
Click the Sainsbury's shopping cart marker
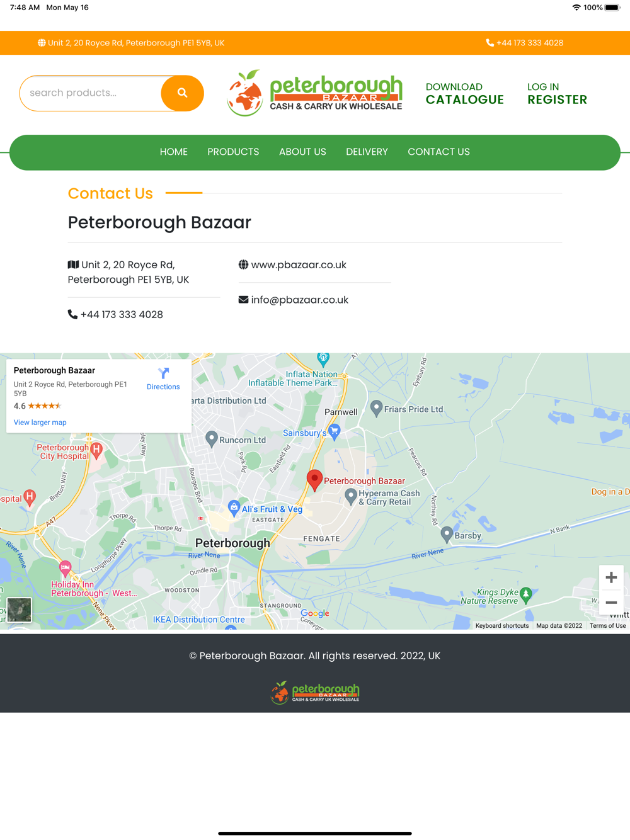tap(335, 431)
